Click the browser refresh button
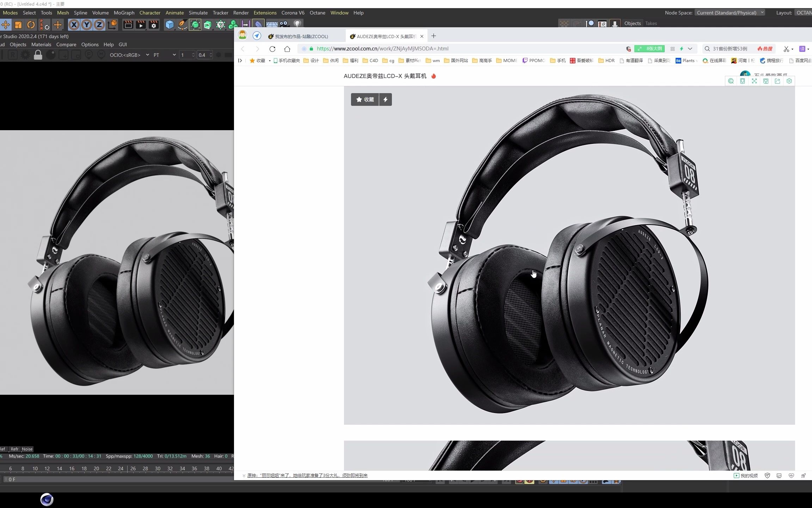This screenshot has height=508, width=812. pos(272,49)
